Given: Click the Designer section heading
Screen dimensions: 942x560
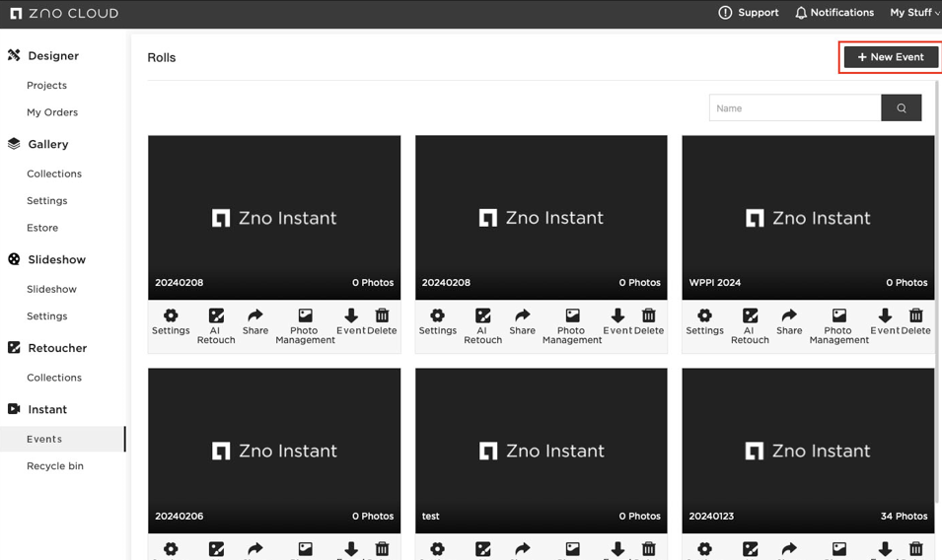Looking at the screenshot, I should (43, 56).
